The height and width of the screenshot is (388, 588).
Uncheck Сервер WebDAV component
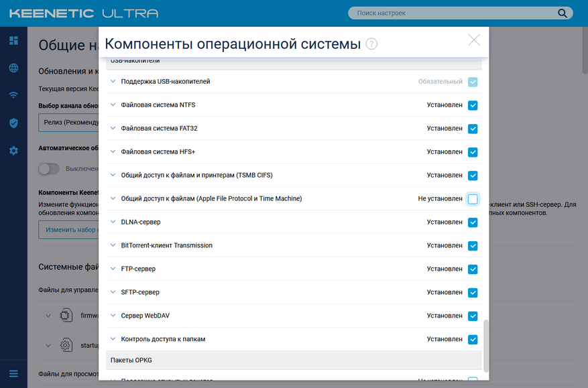pos(473,316)
